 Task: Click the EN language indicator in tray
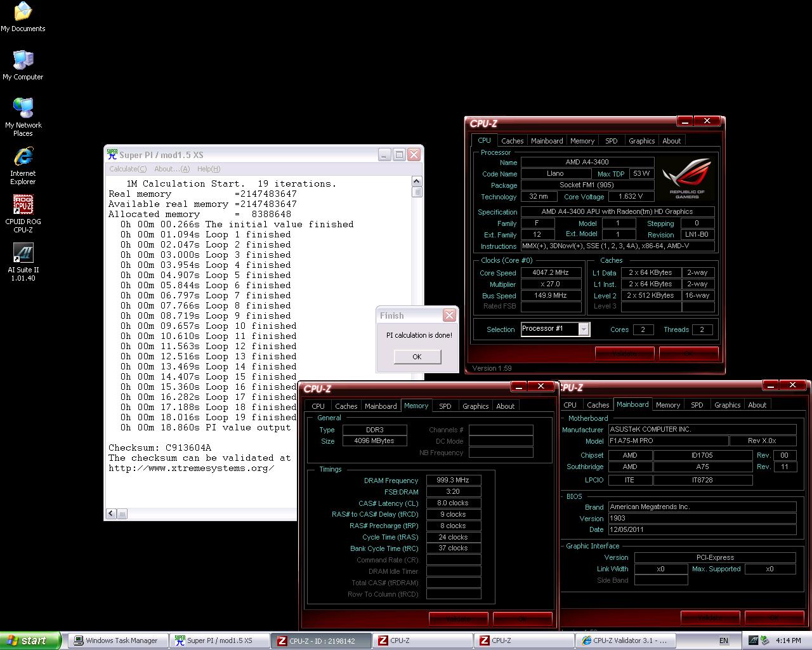tap(724, 640)
